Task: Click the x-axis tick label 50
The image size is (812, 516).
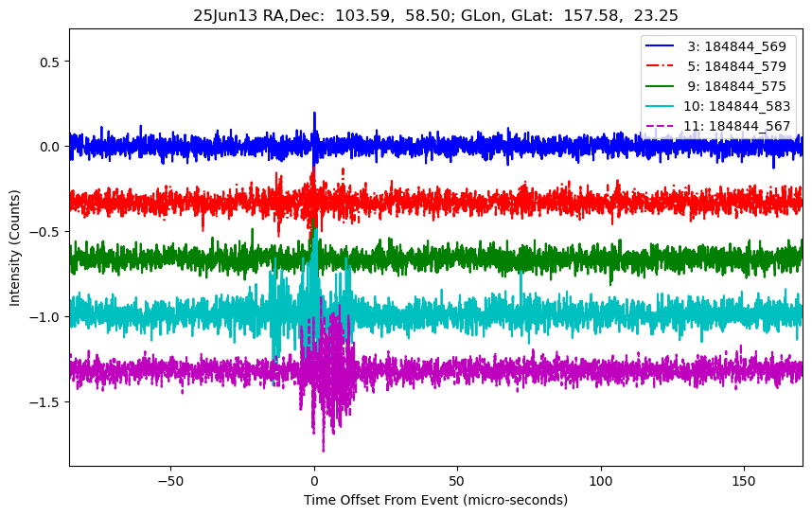Action: point(457,480)
